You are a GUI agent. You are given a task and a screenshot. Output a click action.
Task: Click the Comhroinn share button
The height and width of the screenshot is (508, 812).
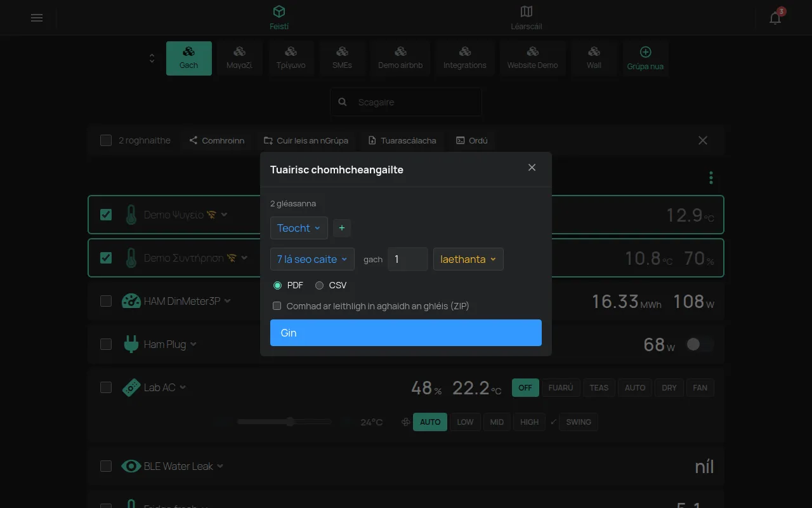[x=217, y=140]
